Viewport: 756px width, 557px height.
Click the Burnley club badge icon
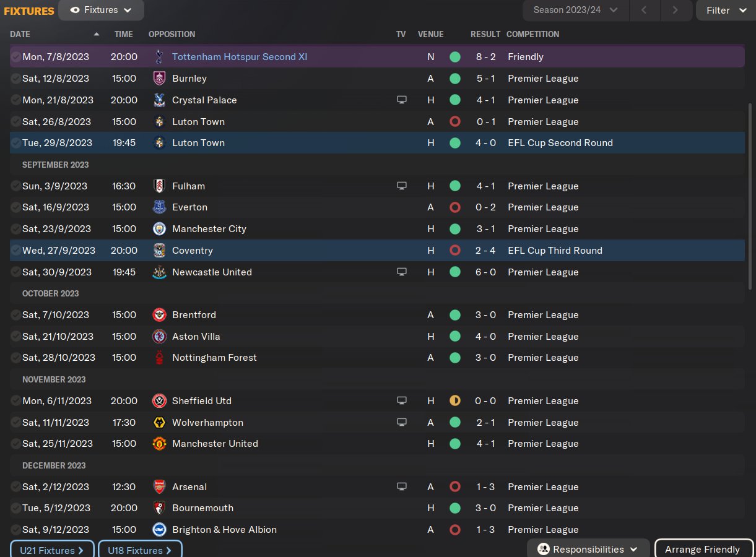tap(159, 79)
